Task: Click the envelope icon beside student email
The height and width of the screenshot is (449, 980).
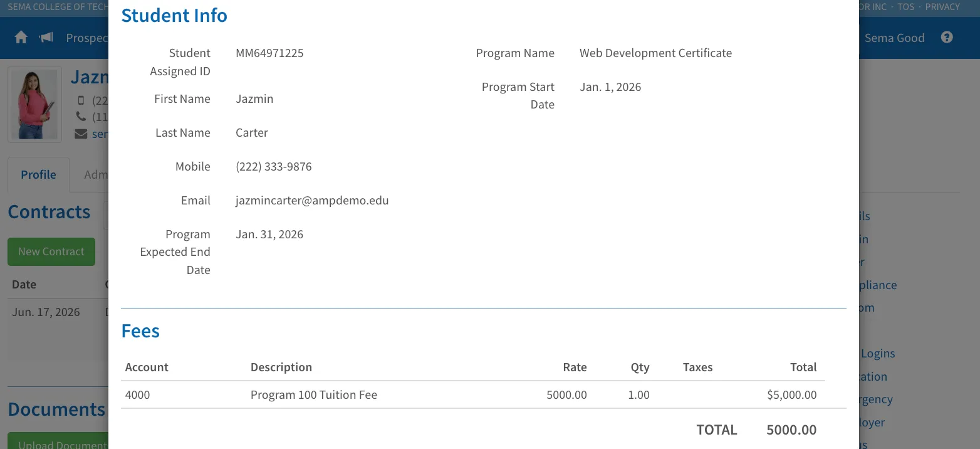Action: pyautogui.click(x=81, y=134)
